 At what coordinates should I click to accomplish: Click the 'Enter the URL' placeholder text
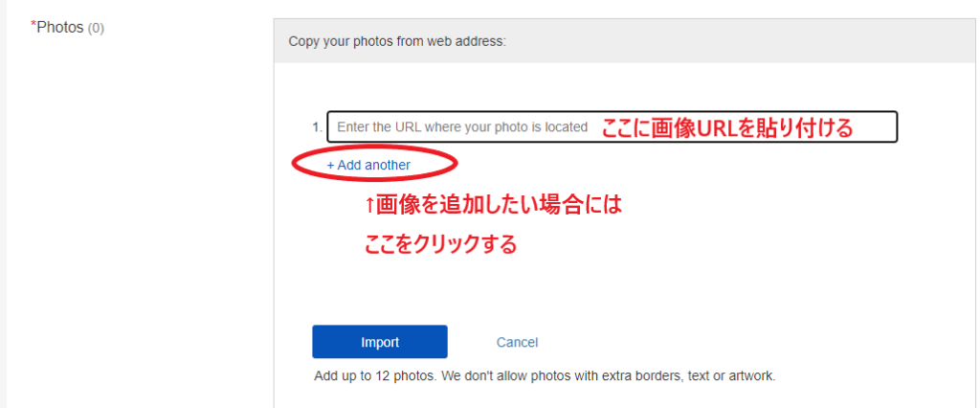(x=462, y=127)
